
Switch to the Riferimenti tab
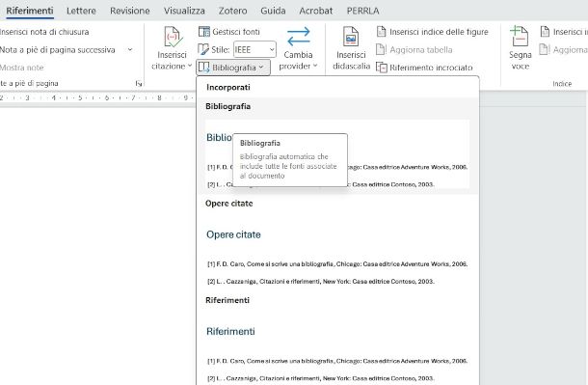(x=30, y=11)
